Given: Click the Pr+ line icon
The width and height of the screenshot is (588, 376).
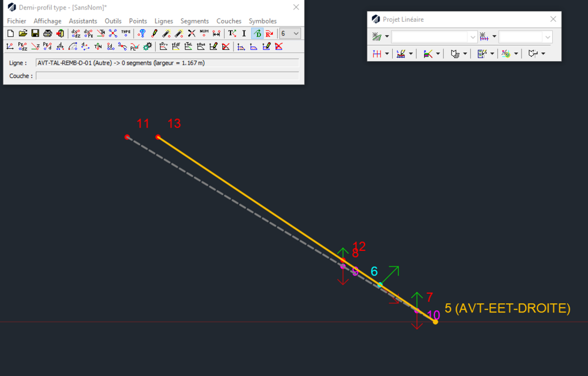Looking at the screenshot, I should 163,46.
